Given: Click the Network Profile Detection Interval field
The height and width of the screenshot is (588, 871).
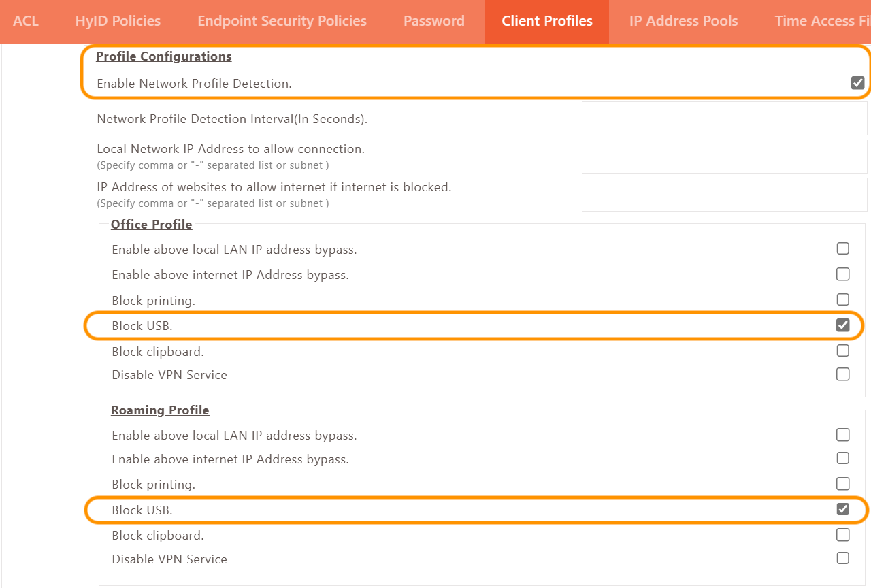Looking at the screenshot, I should 724,119.
